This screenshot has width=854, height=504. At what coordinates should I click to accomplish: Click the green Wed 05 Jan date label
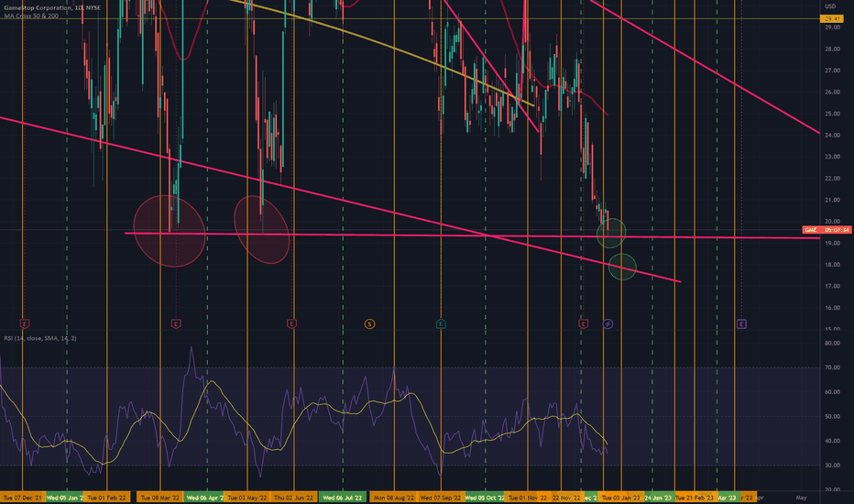pyautogui.click(x=65, y=498)
